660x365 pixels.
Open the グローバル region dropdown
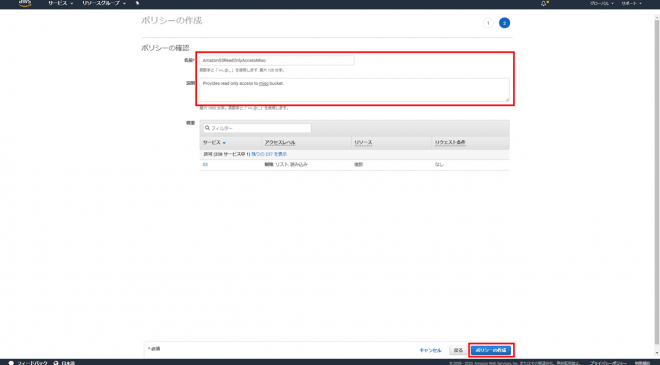601,3
